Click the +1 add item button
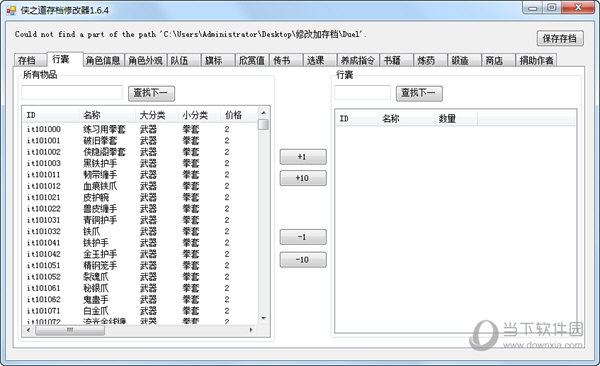Viewport: 600px width, 366px height. pyautogui.click(x=303, y=157)
